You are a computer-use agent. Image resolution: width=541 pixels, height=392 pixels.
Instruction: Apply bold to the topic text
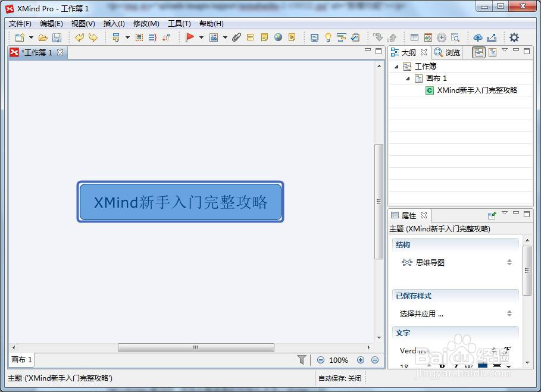(443, 366)
